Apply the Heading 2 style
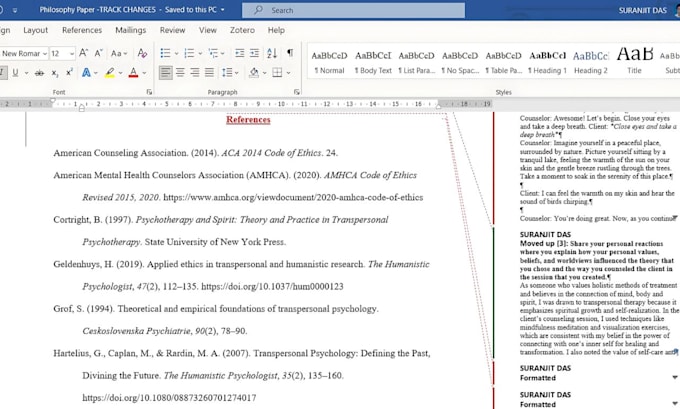Screen dimensions: 680x409 click(x=591, y=62)
